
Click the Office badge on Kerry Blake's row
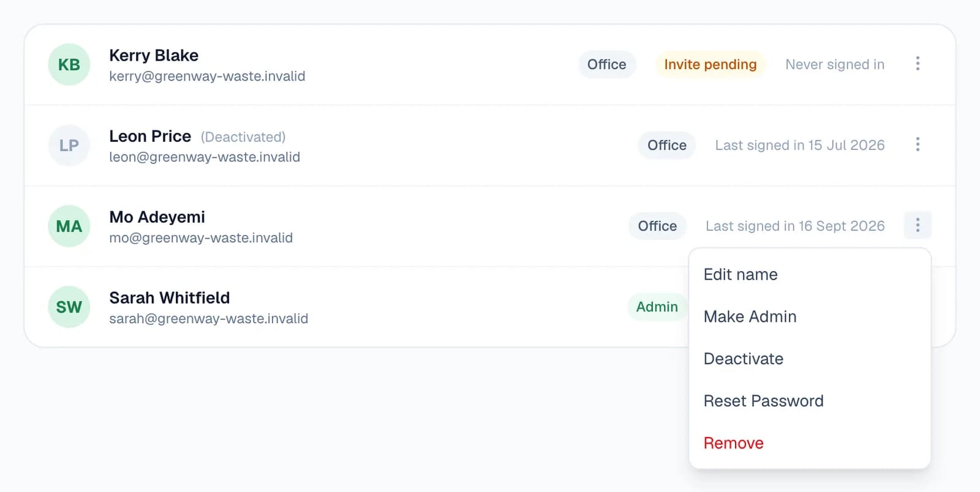[607, 64]
